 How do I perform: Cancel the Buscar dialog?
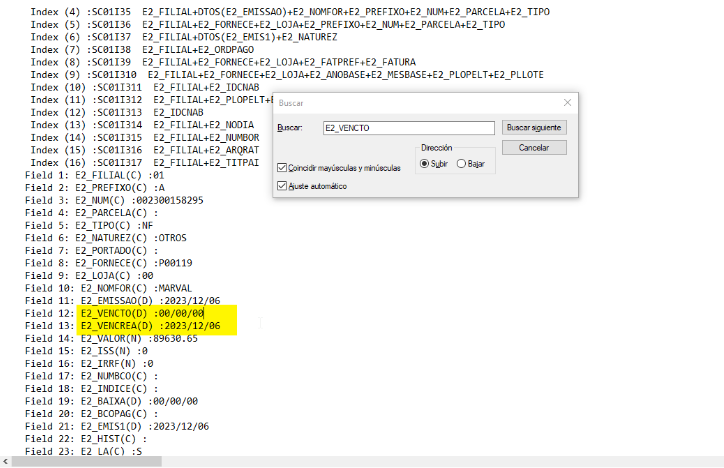pos(534,148)
